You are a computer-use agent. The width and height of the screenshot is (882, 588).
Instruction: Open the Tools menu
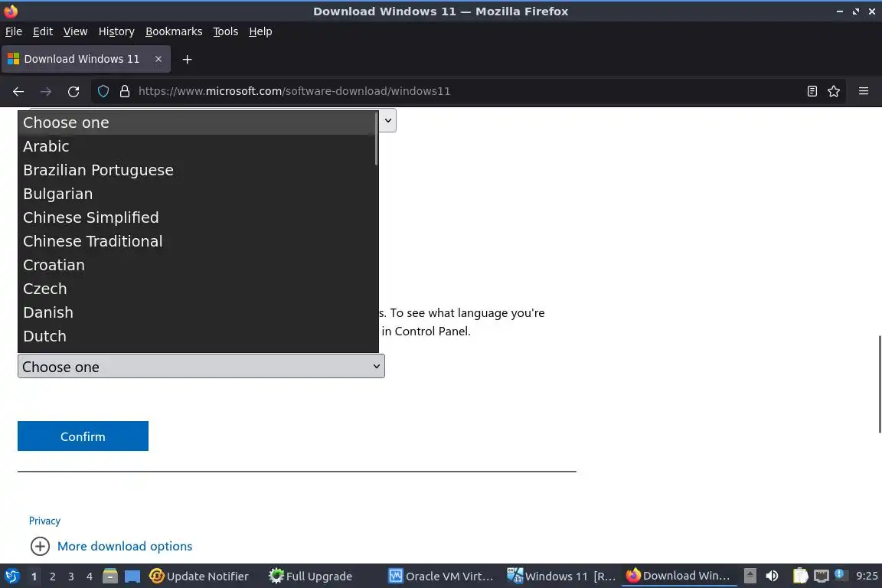pos(226,31)
